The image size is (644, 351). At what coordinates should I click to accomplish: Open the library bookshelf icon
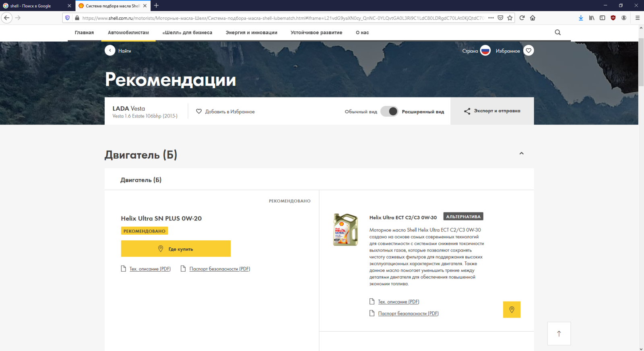pyautogui.click(x=592, y=18)
